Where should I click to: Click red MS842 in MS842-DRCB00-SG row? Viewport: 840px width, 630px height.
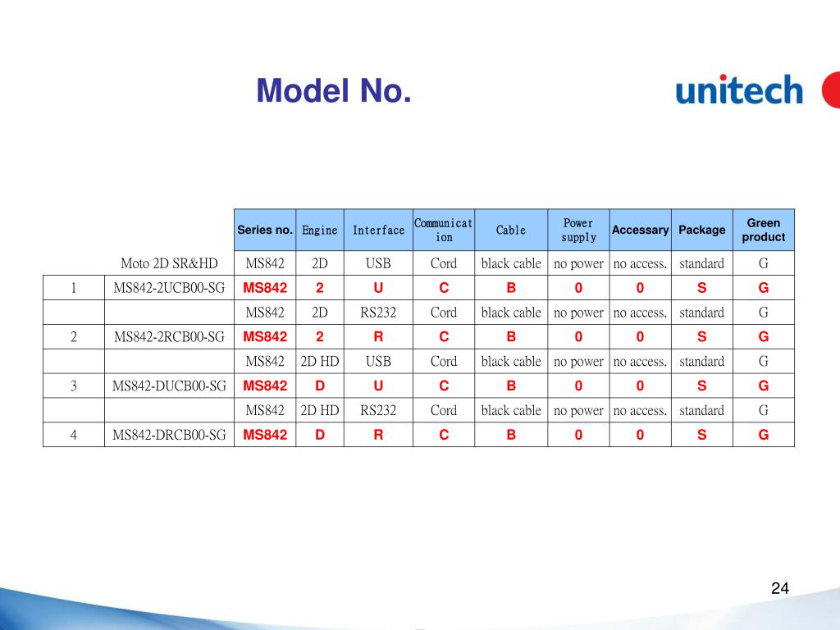(x=265, y=435)
